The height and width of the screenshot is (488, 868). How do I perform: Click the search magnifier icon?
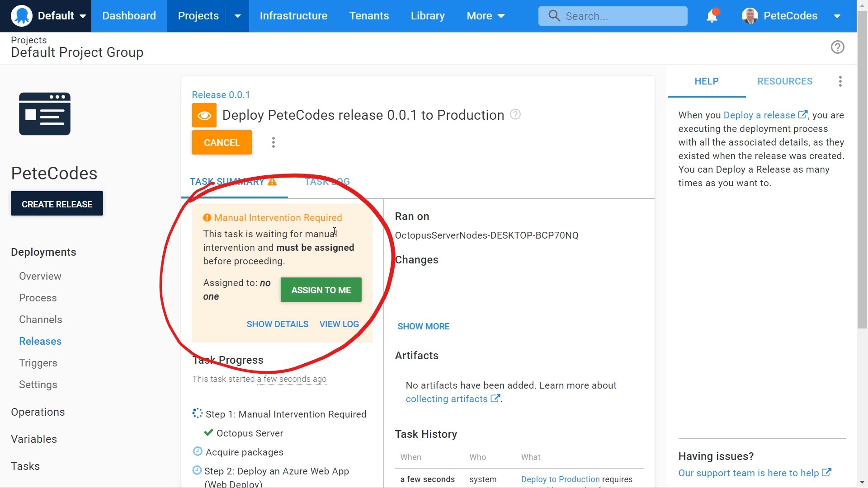pyautogui.click(x=554, y=16)
